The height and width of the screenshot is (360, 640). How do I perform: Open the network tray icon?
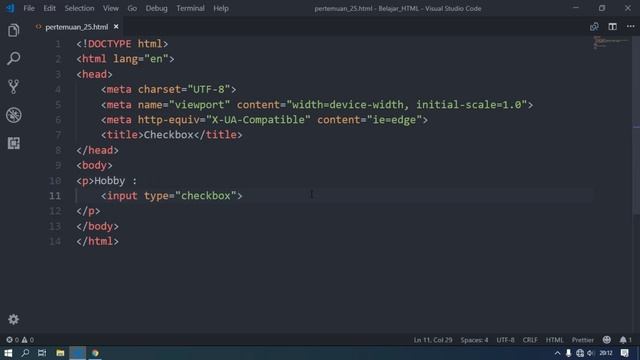580,353
